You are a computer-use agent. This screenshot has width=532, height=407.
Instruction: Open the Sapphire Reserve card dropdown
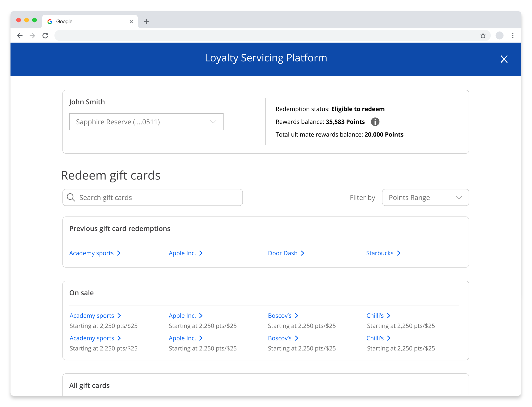146,122
